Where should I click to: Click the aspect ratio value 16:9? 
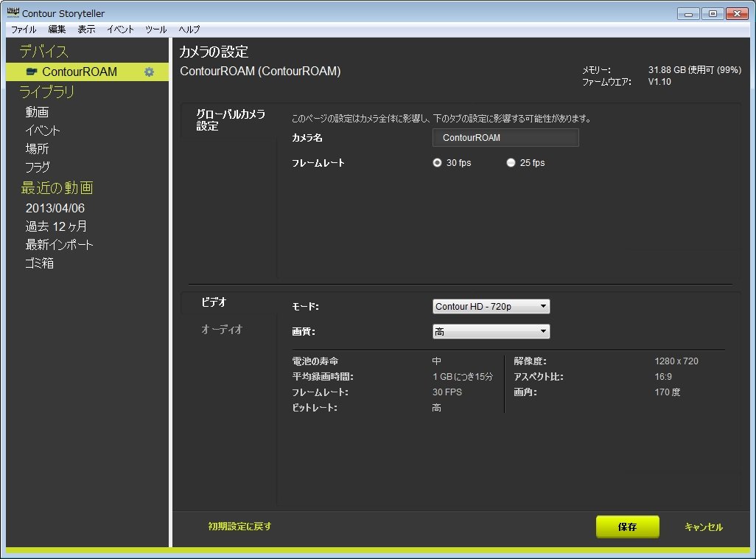click(663, 377)
